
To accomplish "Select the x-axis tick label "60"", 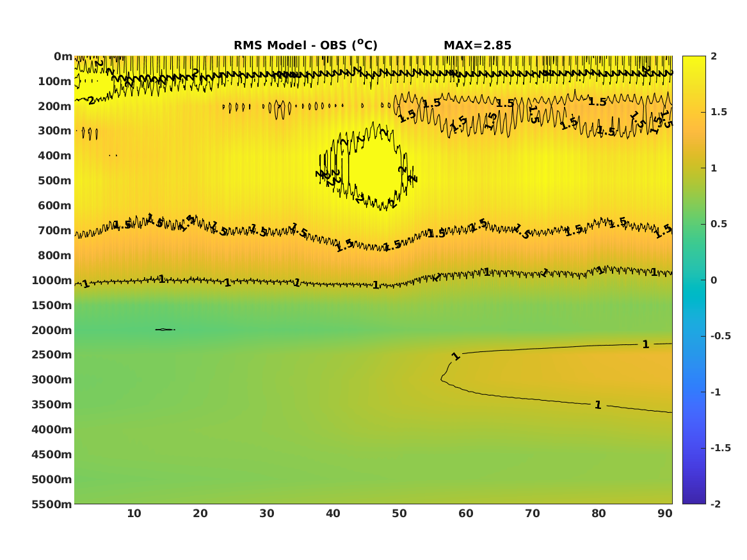I will (466, 513).
